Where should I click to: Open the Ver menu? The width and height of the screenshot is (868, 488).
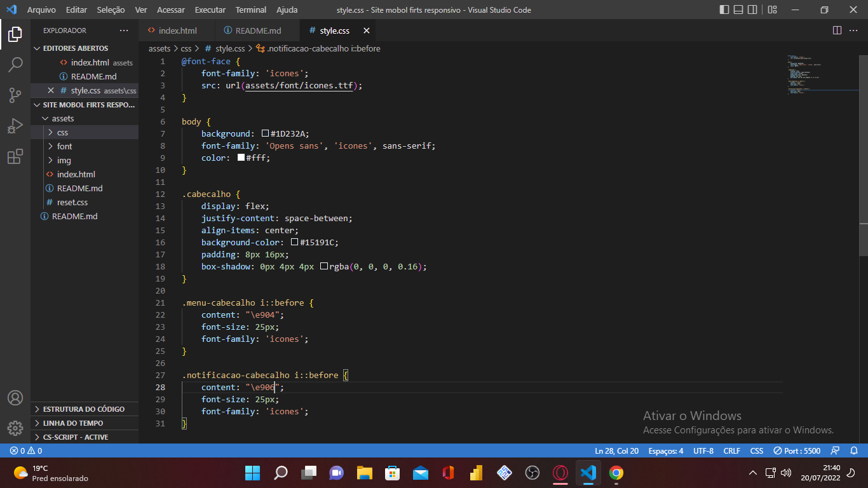[141, 10]
